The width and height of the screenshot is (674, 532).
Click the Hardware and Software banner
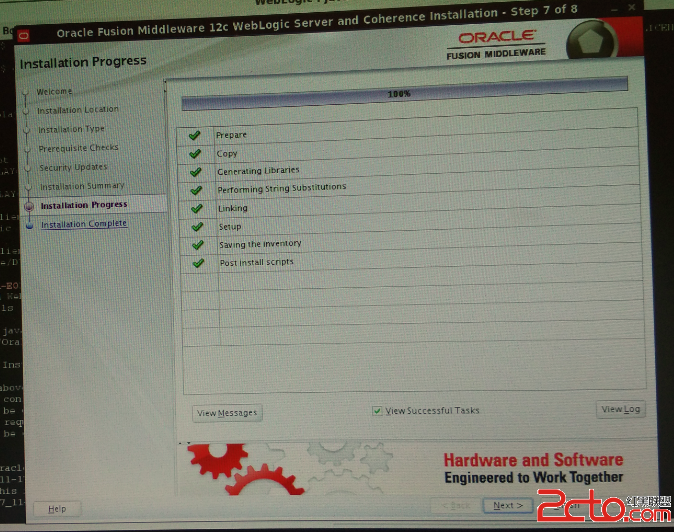(x=533, y=468)
